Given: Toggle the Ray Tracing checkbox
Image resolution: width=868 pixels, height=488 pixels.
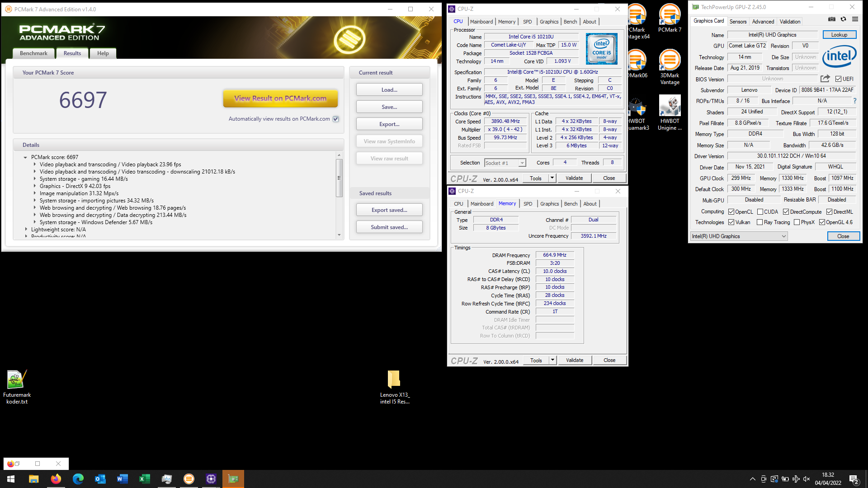Looking at the screenshot, I should [759, 222].
